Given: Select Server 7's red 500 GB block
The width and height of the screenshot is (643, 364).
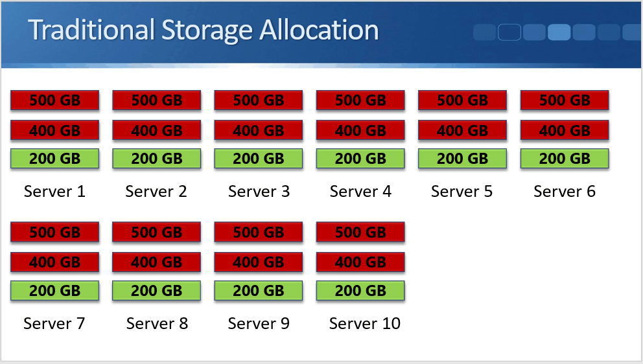Looking at the screenshot, I should point(54,232).
